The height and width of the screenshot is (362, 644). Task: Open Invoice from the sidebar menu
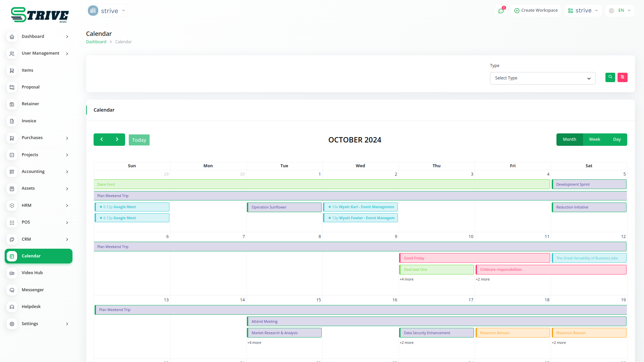coord(29,121)
